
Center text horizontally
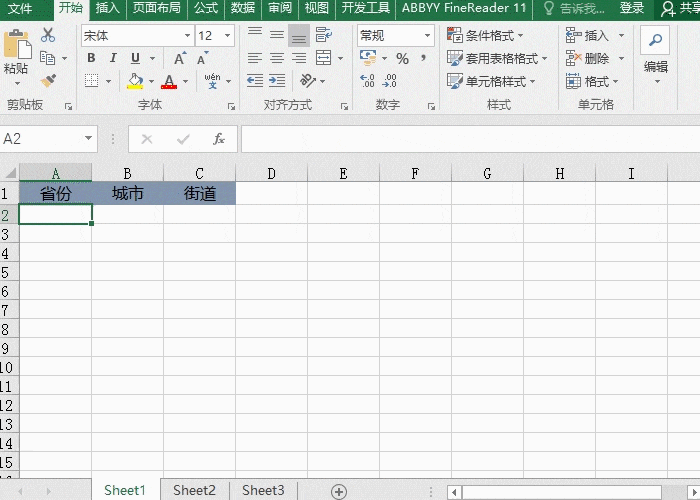click(x=277, y=58)
